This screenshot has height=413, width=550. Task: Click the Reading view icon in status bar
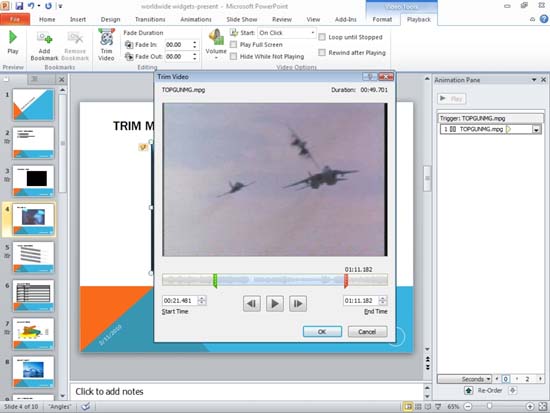click(x=428, y=407)
